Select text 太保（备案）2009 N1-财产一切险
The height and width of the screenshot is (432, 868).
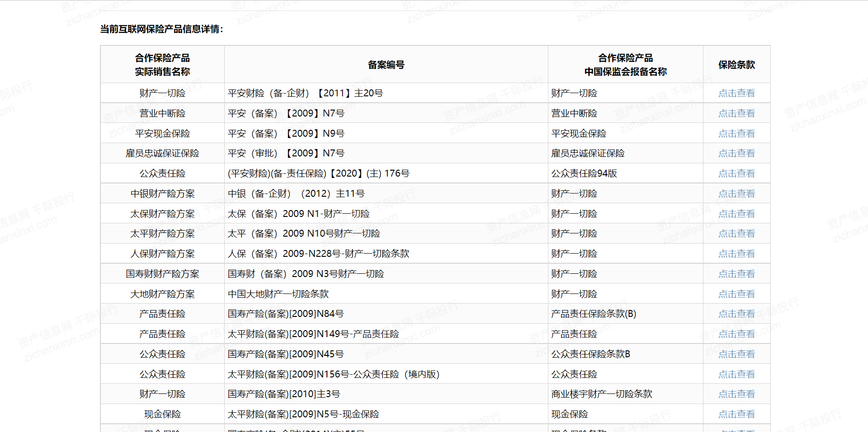pos(299,214)
